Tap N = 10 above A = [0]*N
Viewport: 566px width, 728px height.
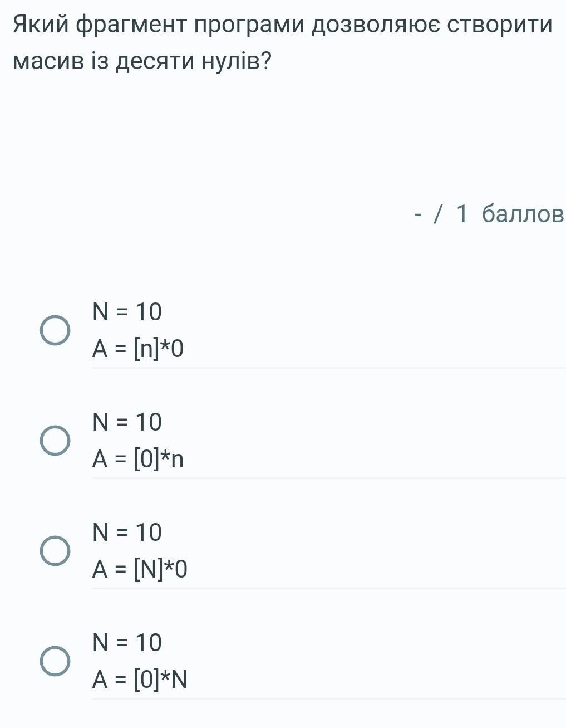127,643
